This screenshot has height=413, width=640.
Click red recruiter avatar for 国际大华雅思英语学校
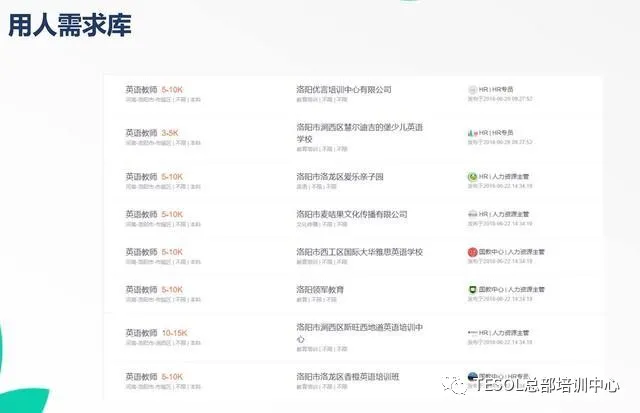pos(472,252)
